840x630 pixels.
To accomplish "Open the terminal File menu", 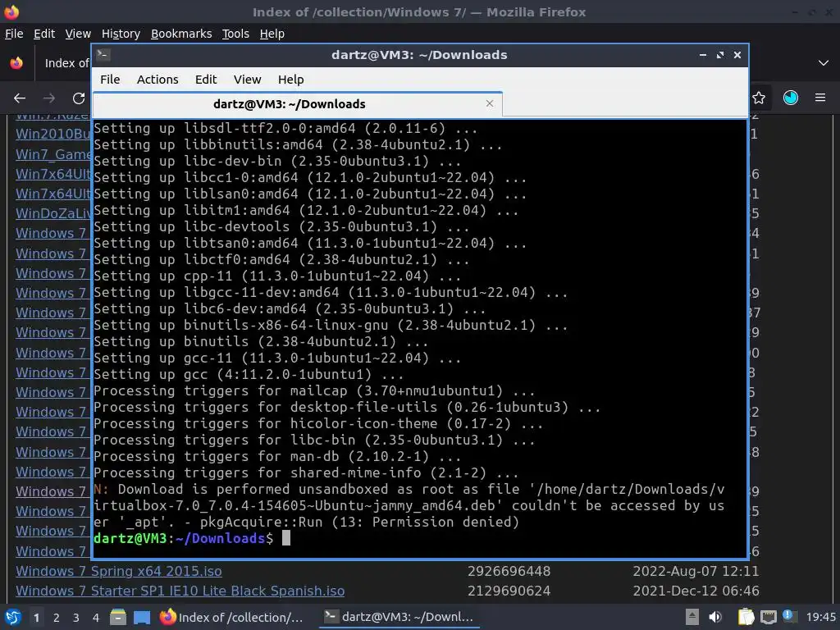I will point(110,80).
